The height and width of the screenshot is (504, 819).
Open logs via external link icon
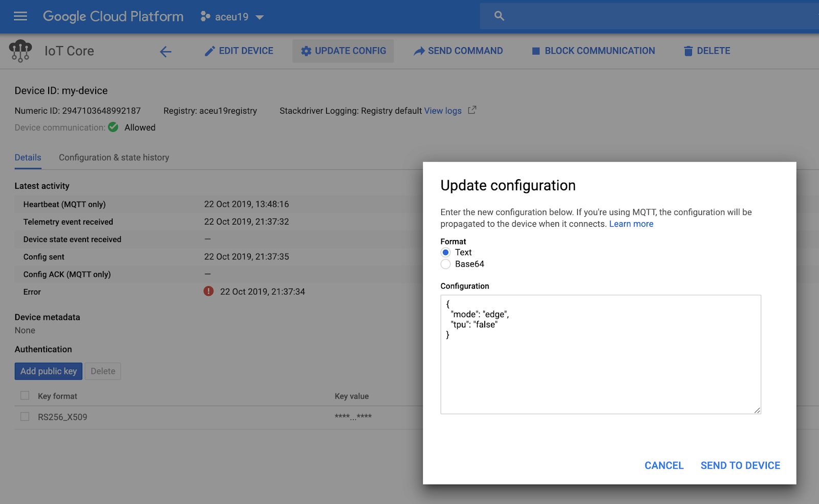point(472,110)
